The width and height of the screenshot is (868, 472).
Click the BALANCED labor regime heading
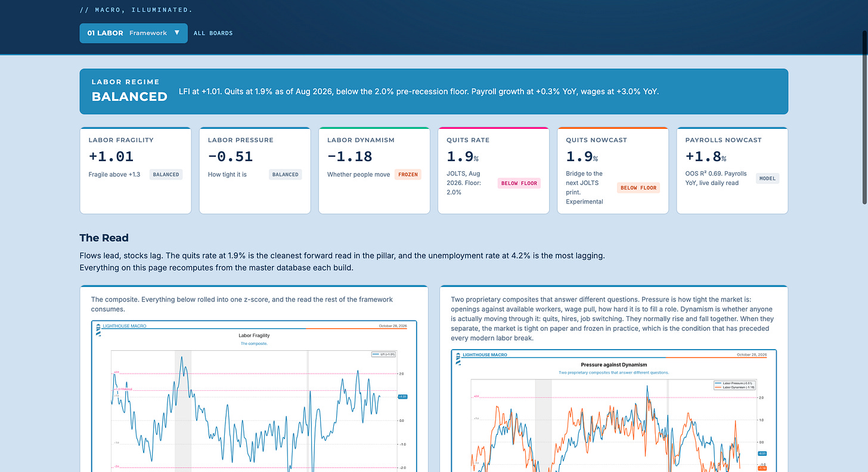129,97
